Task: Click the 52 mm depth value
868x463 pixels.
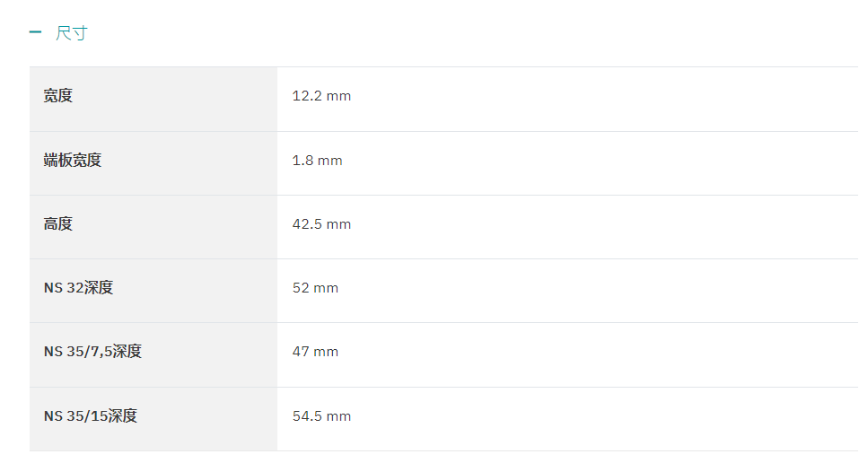Action: pyautogui.click(x=316, y=288)
